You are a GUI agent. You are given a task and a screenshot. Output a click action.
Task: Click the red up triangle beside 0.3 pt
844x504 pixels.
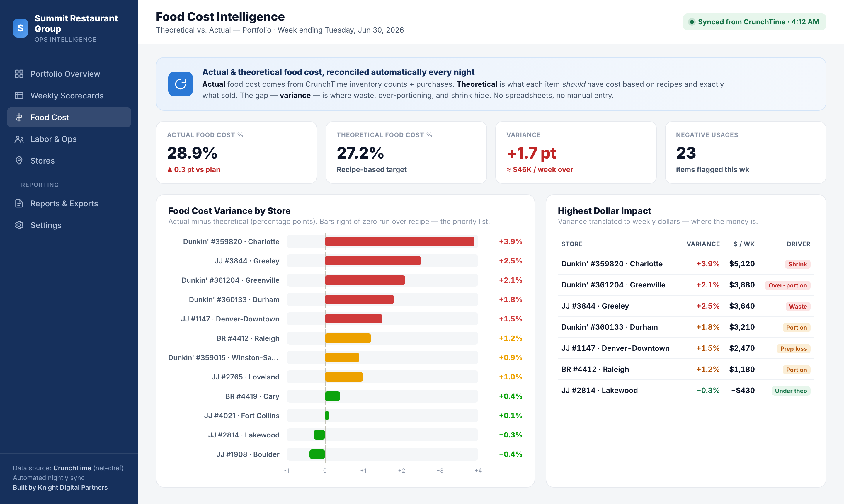[170, 169]
